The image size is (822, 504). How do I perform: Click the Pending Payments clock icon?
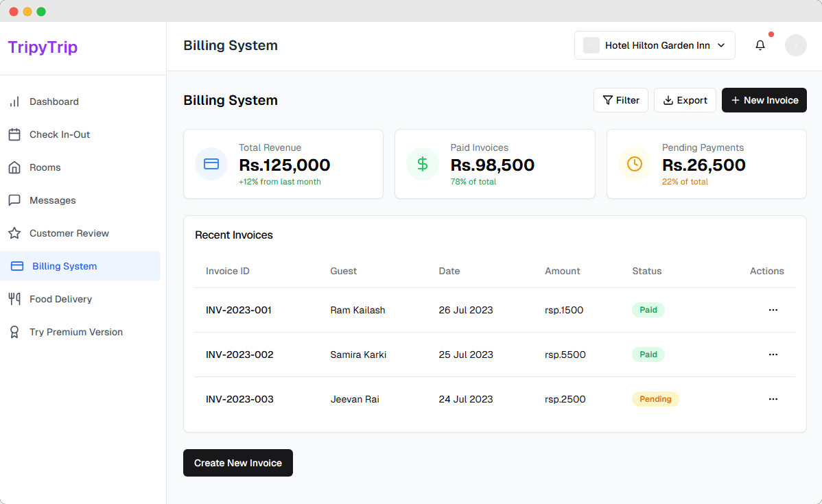point(635,164)
